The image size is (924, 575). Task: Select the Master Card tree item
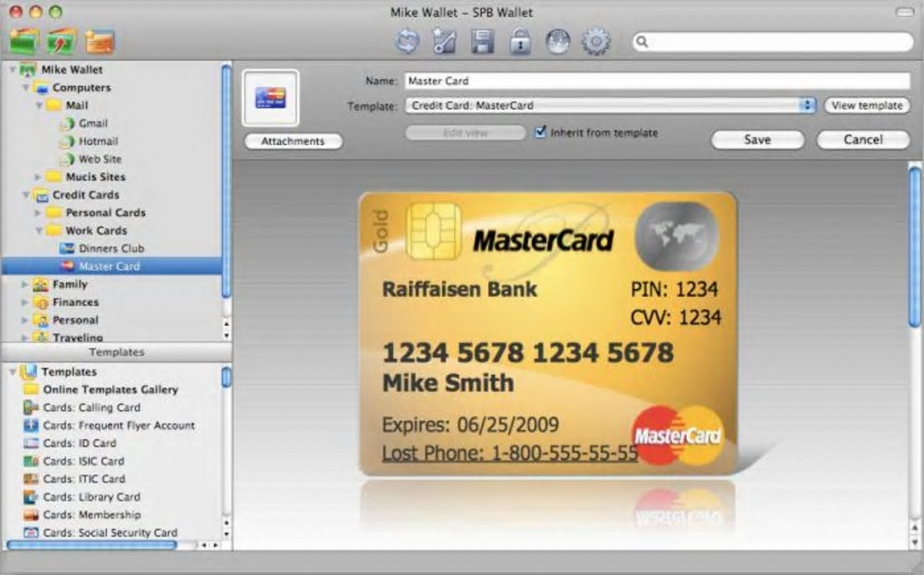[111, 266]
